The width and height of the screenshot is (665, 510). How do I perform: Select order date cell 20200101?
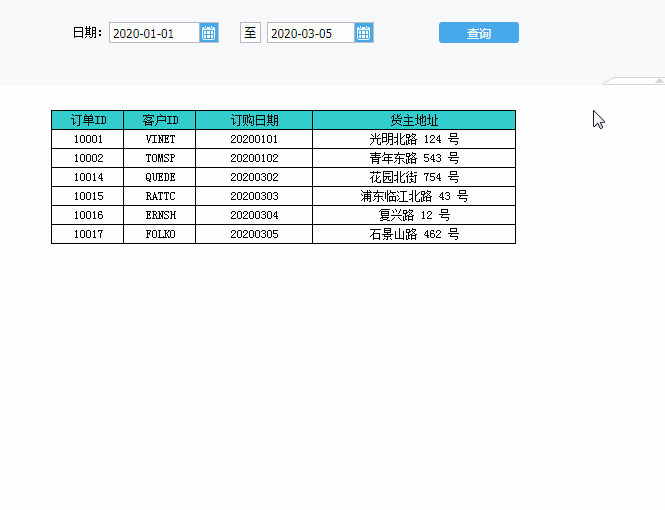[254, 139]
